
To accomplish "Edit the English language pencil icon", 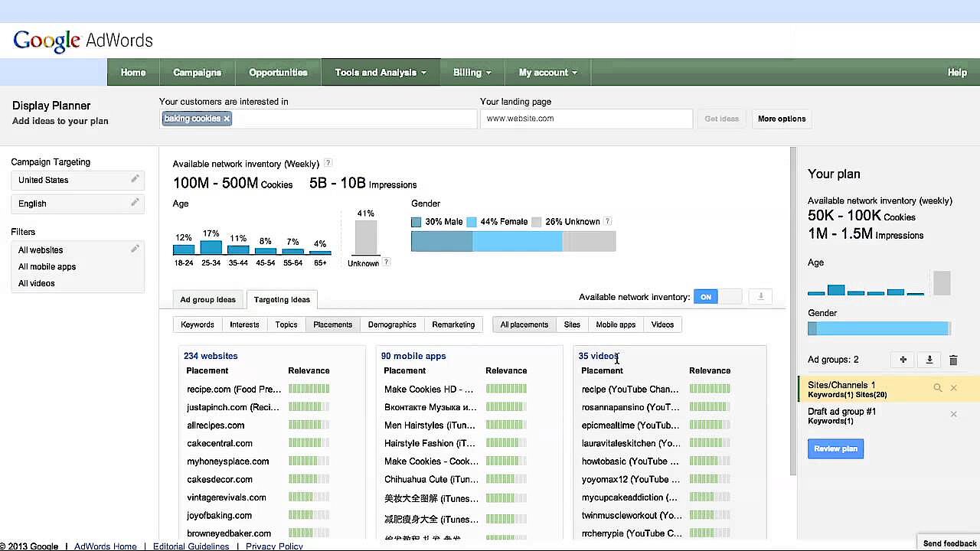I will 135,203.
